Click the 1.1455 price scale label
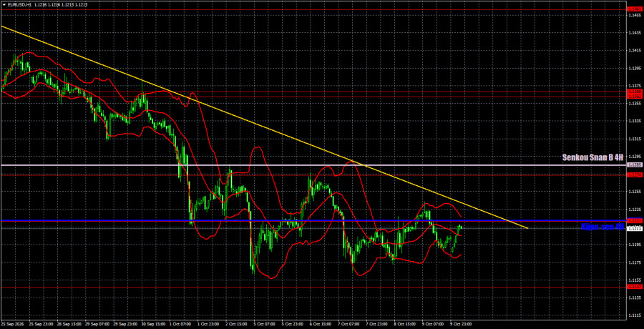This screenshot has width=644, height=329. [633, 15]
